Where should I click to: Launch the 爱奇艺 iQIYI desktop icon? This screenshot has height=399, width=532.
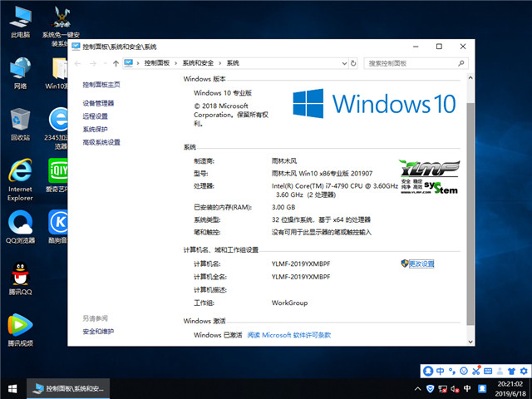point(57,175)
